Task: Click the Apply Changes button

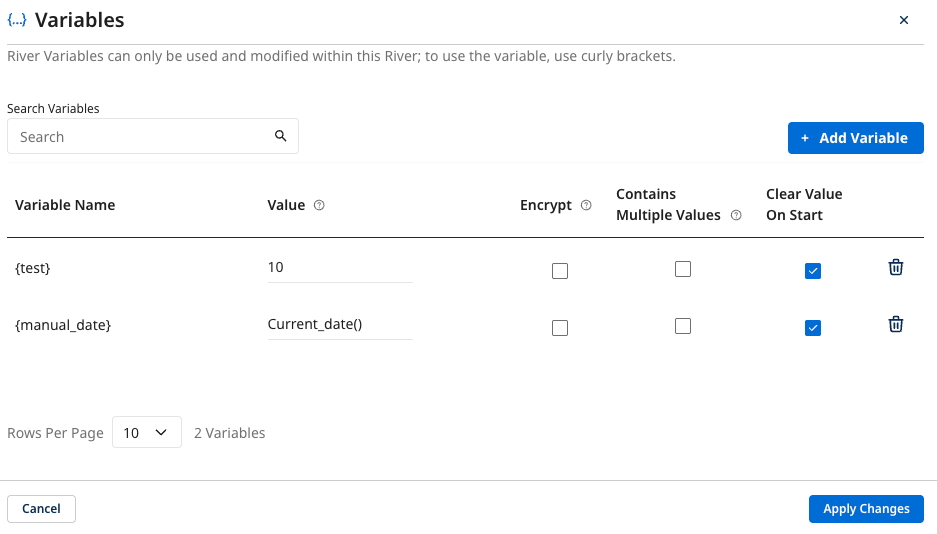Action: (866, 509)
